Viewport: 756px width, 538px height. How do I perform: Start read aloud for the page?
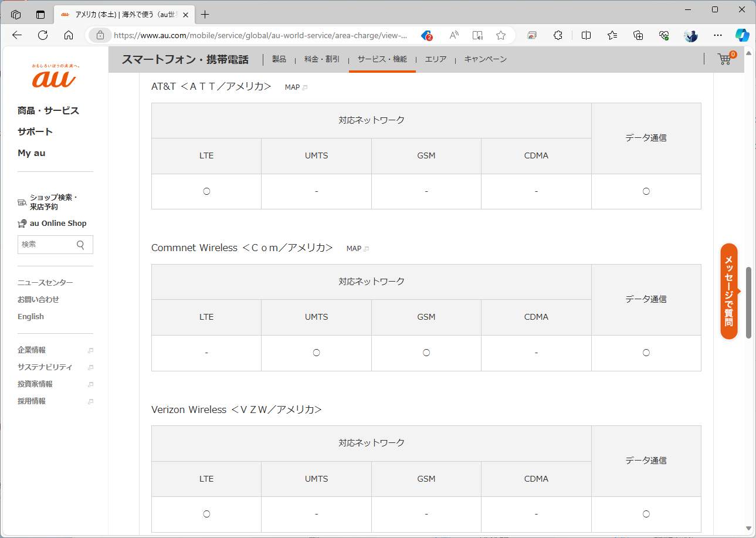453,35
